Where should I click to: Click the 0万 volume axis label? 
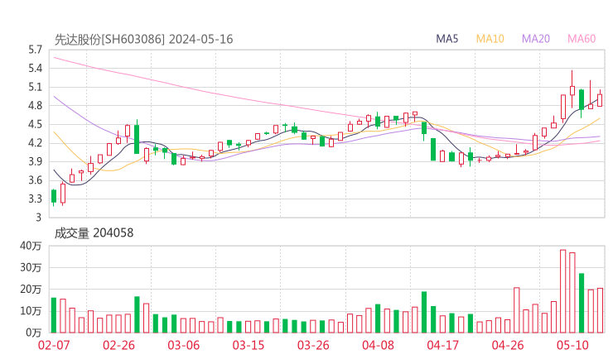(x=33, y=333)
